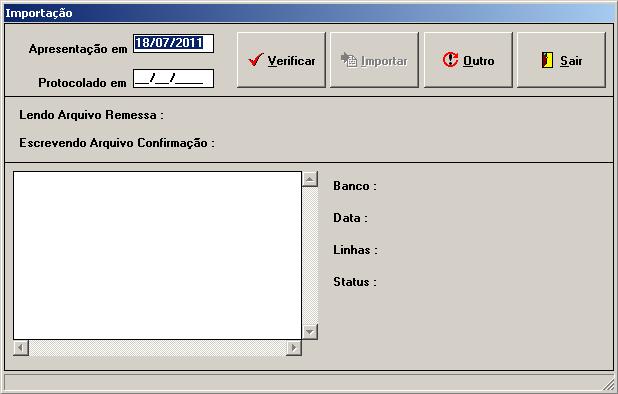This screenshot has width=618, height=394.
Task: Click the red circular exclamation Outro icon
Action: pyautogui.click(x=450, y=60)
